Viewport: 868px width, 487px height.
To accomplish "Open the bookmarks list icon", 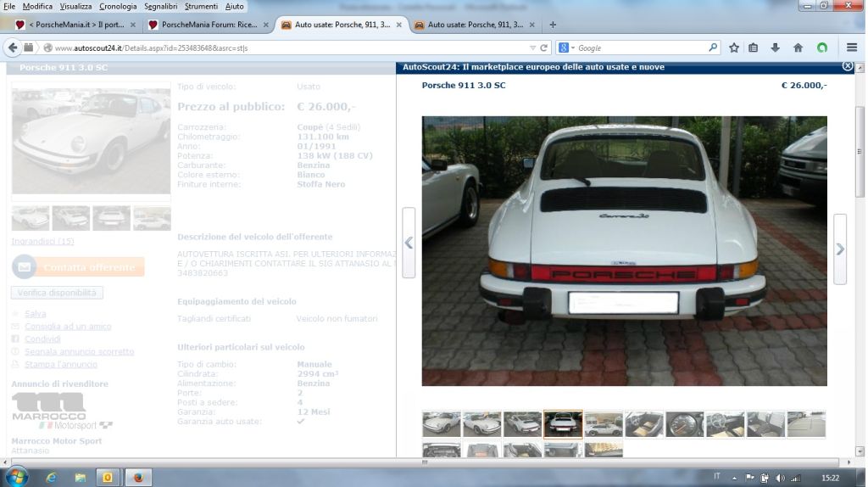I will click(x=754, y=48).
